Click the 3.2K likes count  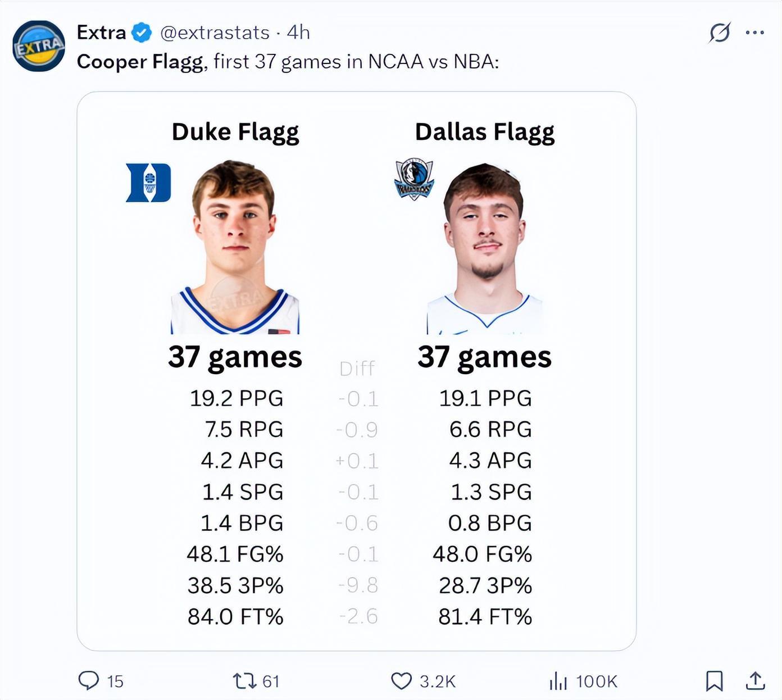pos(437,681)
